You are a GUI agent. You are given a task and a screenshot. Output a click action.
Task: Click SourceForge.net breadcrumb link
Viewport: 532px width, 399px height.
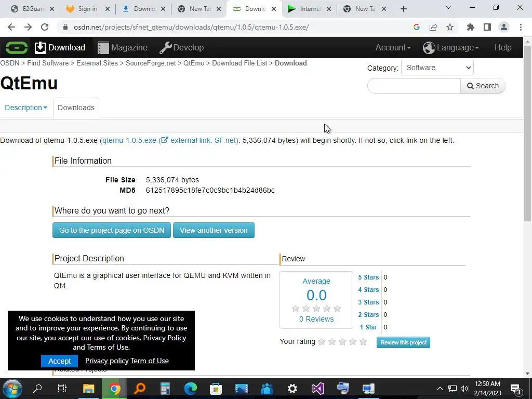click(x=151, y=63)
